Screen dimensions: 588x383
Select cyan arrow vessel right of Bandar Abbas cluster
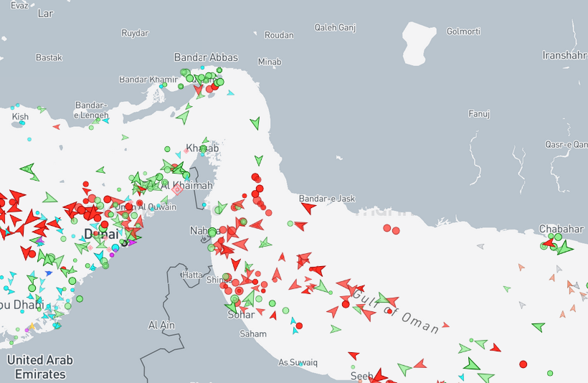[231, 93]
